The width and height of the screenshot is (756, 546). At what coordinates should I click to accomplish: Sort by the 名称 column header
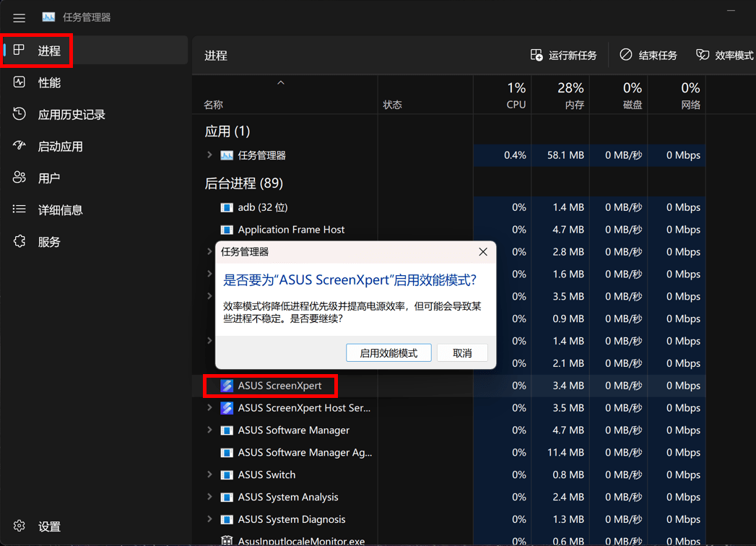coord(284,95)
